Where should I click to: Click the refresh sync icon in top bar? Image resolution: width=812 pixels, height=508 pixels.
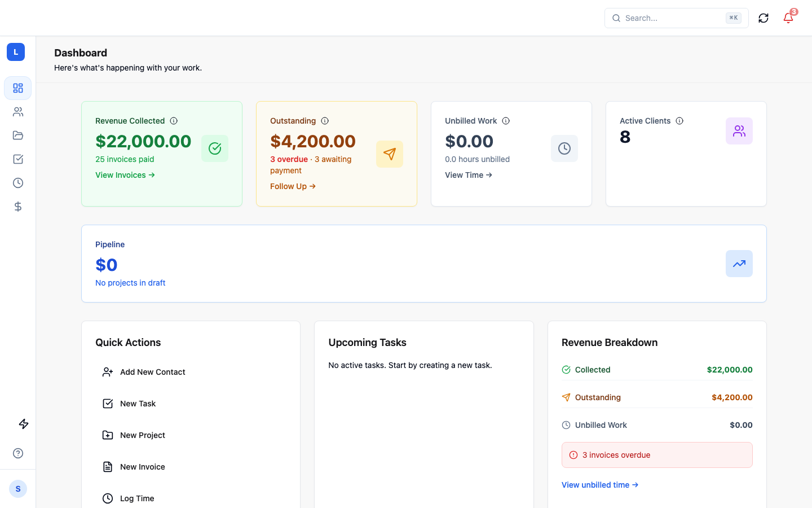[763, 17]
